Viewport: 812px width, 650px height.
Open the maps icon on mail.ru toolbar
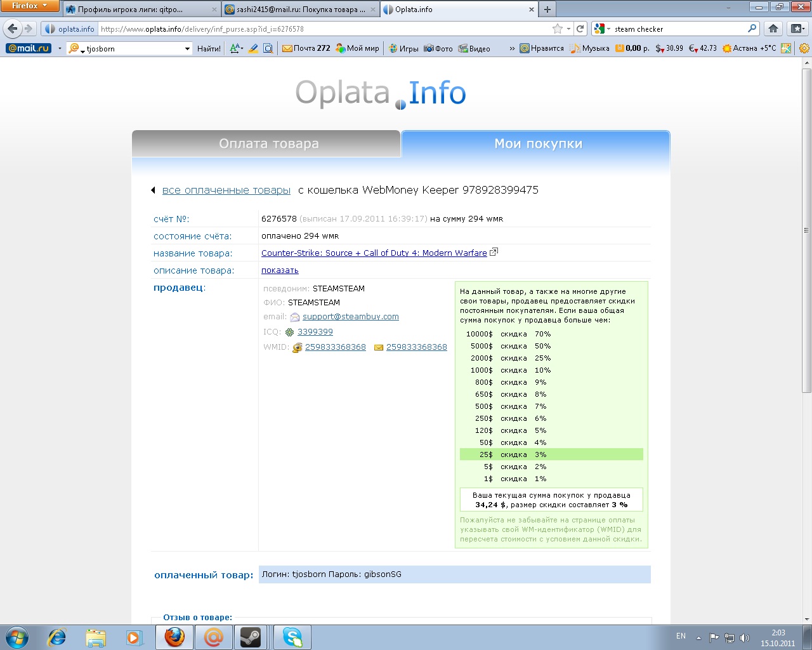(786, 48)
